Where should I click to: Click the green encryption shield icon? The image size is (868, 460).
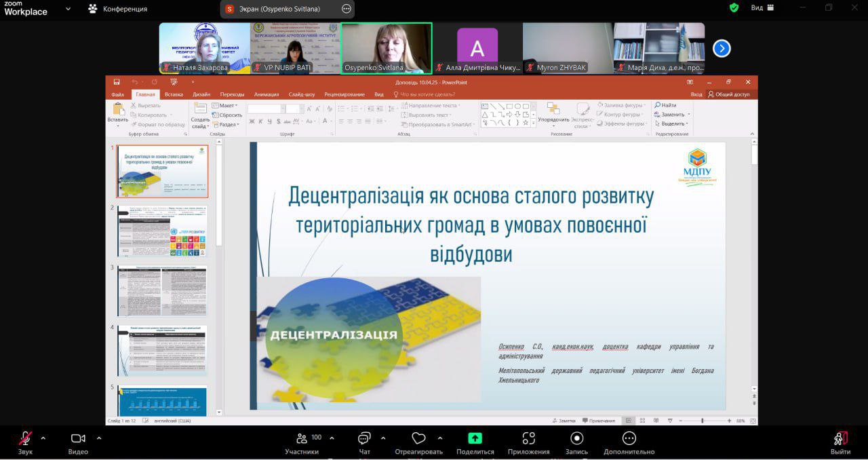point(734,8)
